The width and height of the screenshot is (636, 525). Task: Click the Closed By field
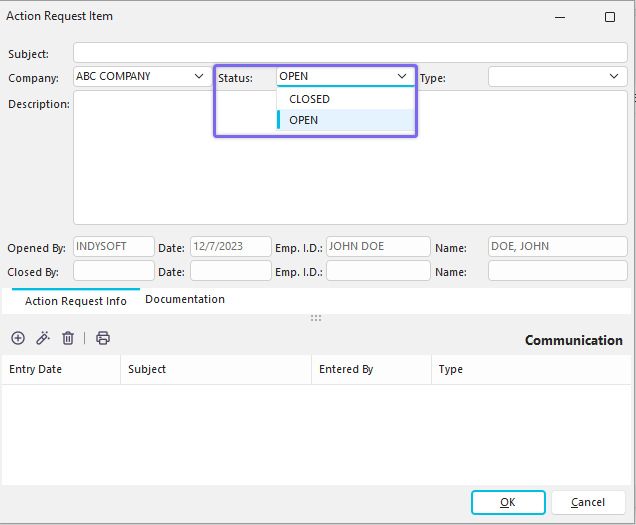113,271
